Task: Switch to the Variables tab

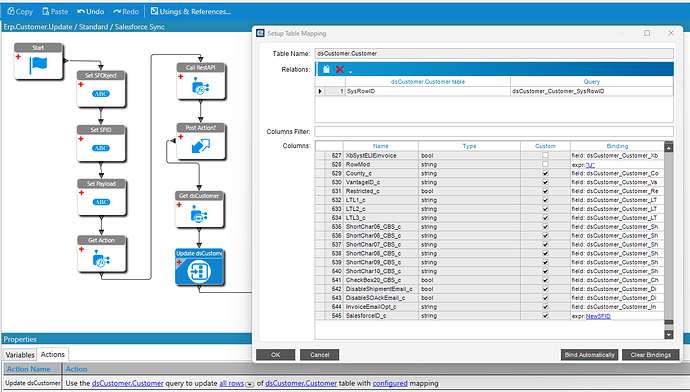Action: coord(20,355)
